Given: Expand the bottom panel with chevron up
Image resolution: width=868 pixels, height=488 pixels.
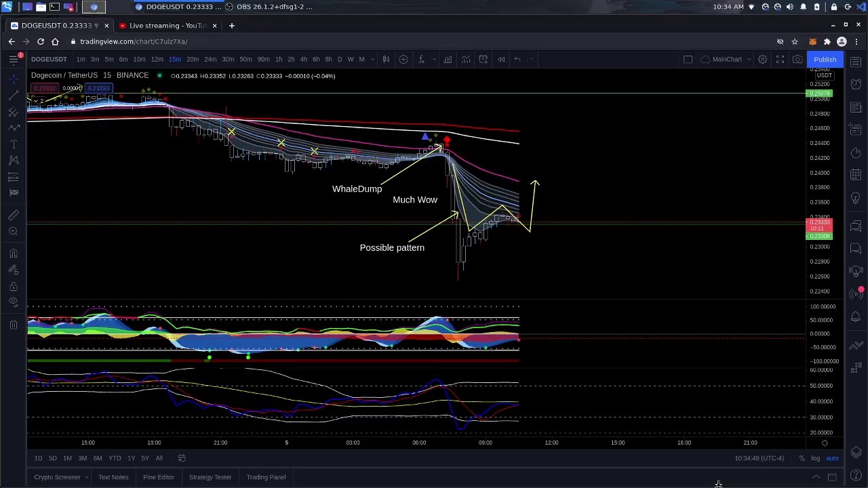Looking at the screenshot, I should (816, 477).
